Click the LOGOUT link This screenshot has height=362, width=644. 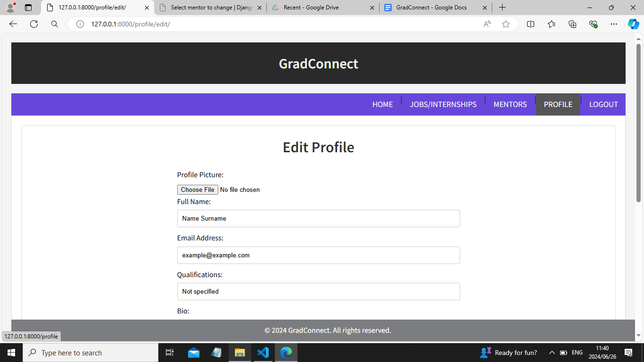click(x=603, y=104)
